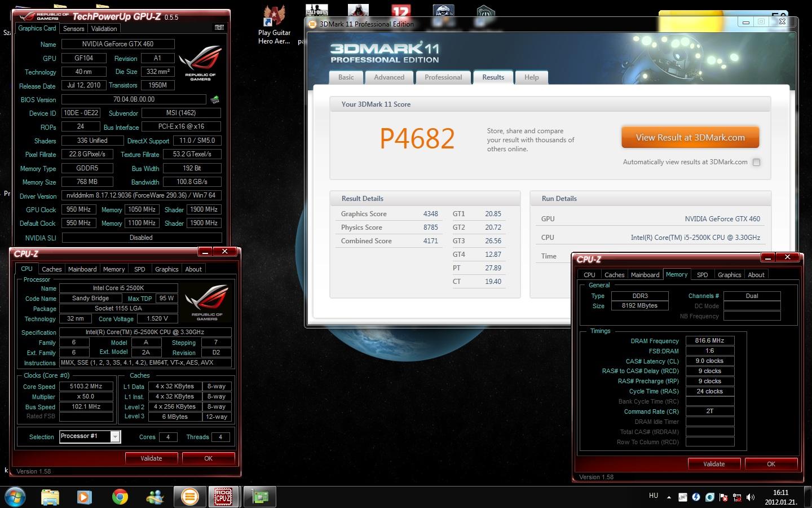Click Graphics Score value 4348

(431, 214)
